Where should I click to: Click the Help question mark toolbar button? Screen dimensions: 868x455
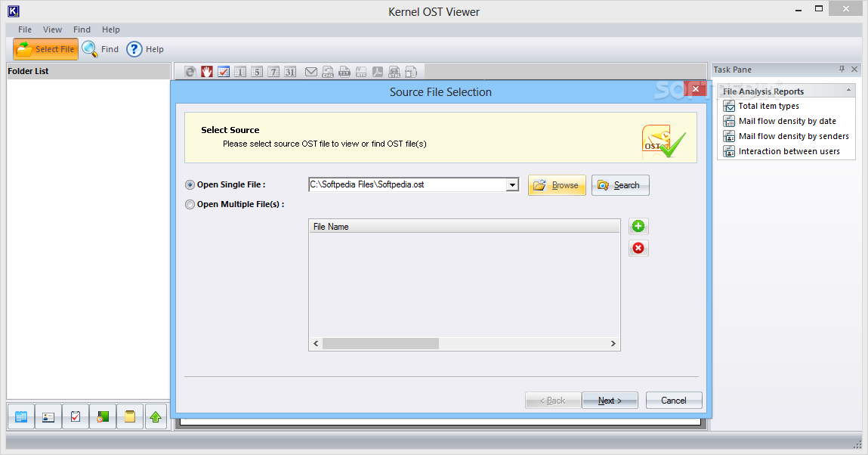tap(145, 49)
